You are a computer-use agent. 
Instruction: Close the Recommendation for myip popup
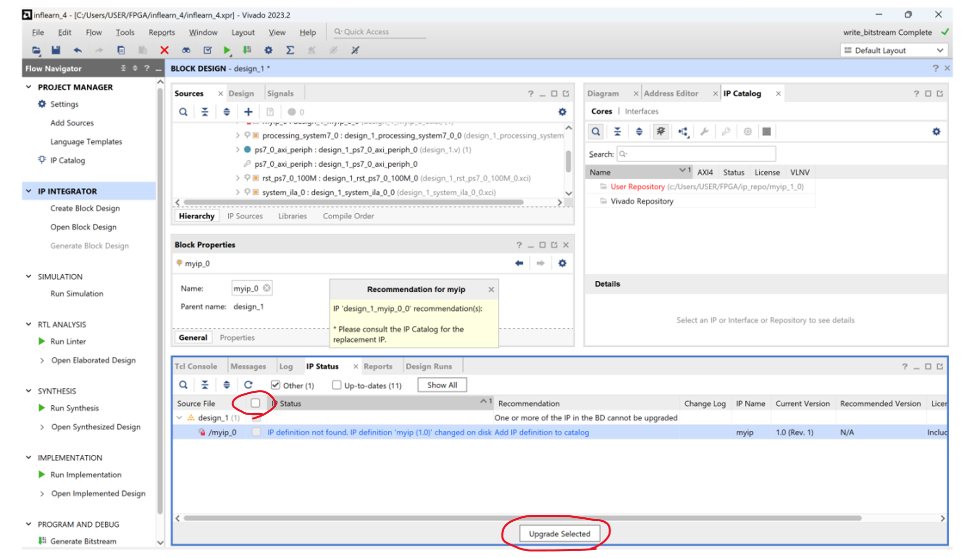(x=491, y=289)
